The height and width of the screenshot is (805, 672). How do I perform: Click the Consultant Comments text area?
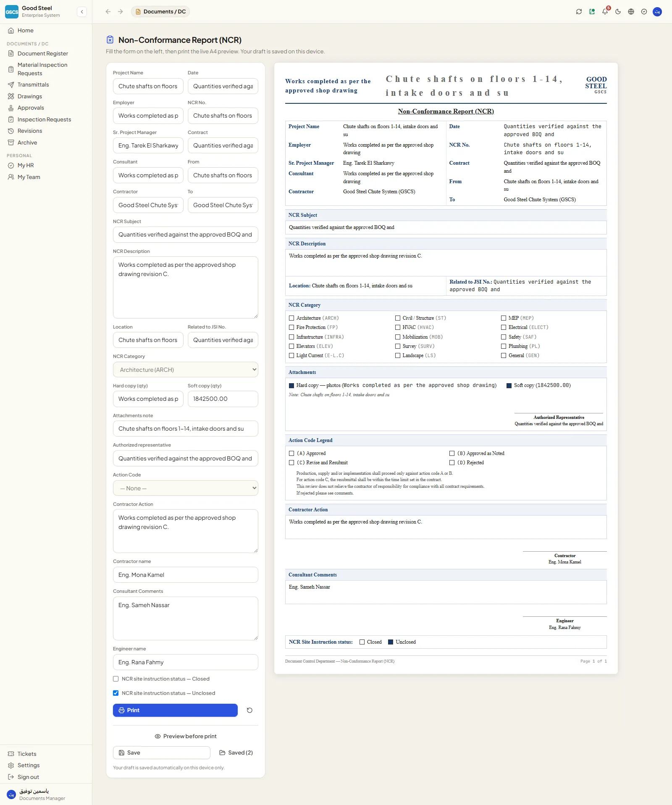click(x=186, y=618)
